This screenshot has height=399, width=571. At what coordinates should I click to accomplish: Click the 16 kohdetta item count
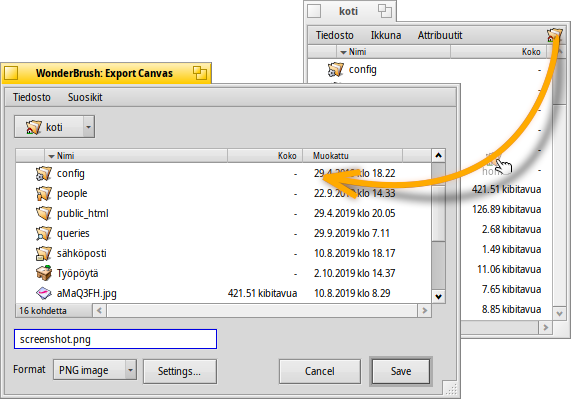pos(43,311)
